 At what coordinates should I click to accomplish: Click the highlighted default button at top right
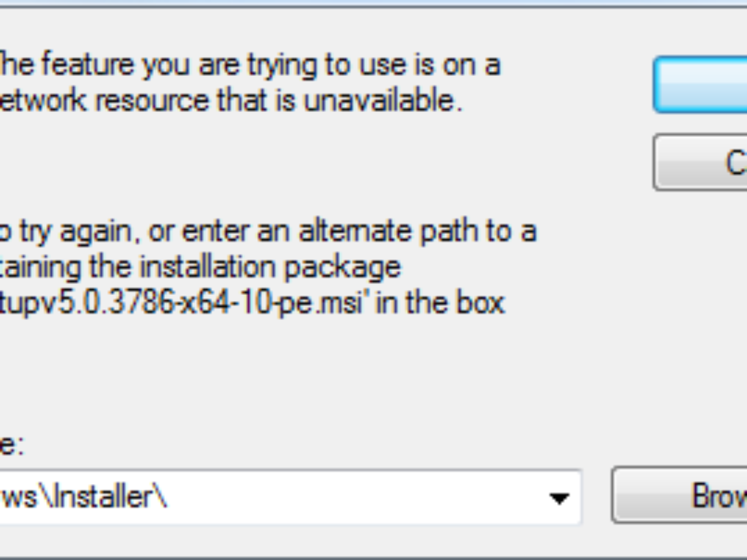[x=700, y=85]
